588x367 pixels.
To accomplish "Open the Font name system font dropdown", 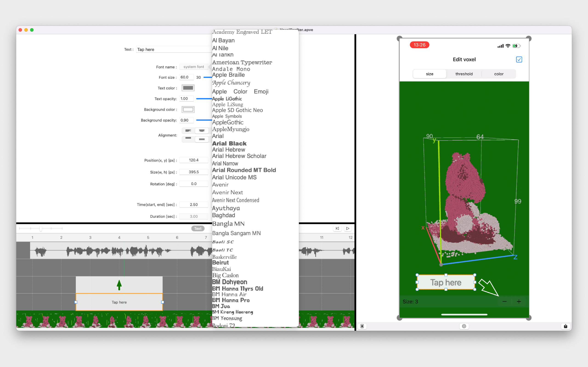I will [x=194, y=67].
